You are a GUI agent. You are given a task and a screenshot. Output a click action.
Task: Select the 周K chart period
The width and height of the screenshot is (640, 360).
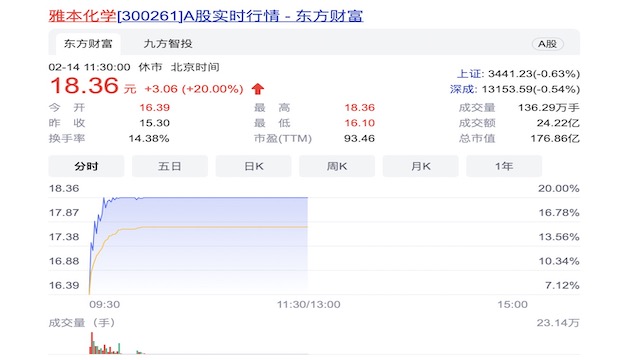click(337, 166)
